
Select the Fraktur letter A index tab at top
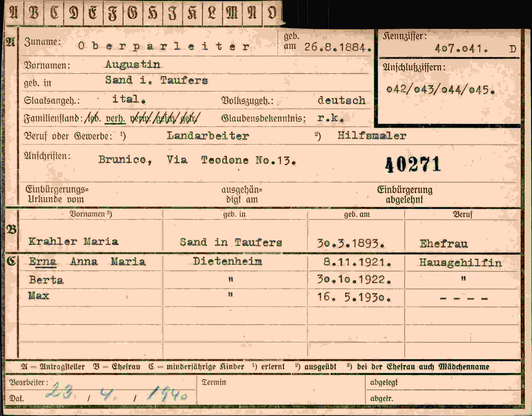[x=14, y=13]
